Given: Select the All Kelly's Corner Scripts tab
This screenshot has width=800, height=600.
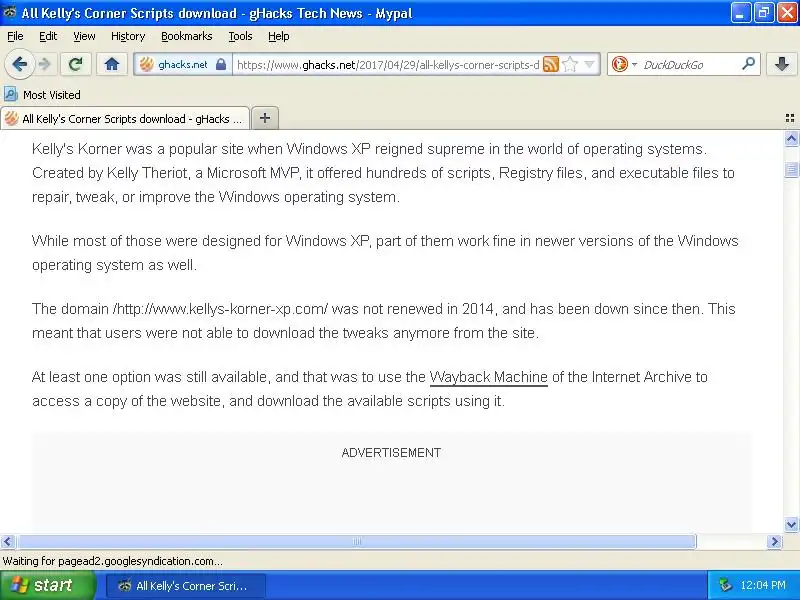Looking at the screenshot, I should [125, 119].
